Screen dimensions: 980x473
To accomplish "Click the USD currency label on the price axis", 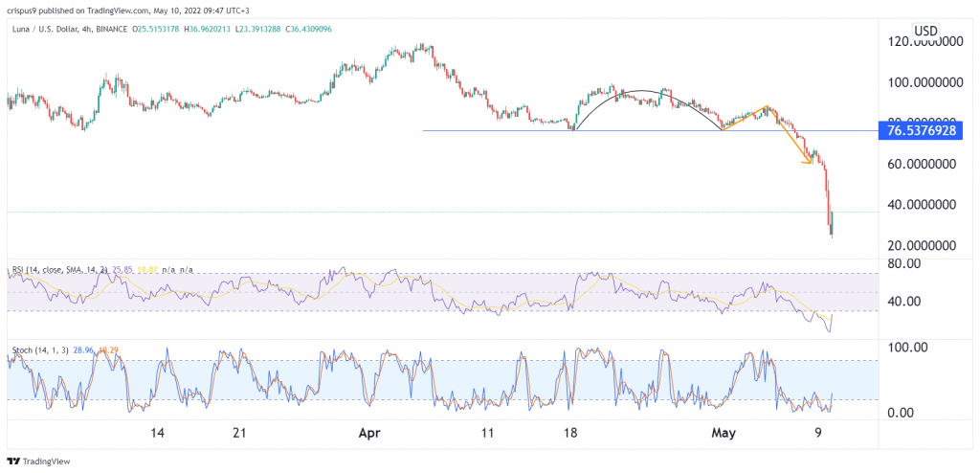I will point(925,31).
